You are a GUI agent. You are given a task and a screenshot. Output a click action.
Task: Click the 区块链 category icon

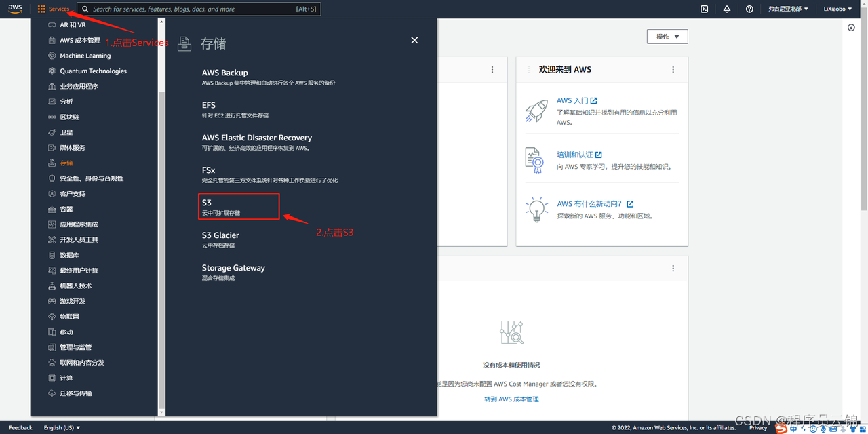click(52, 117)
